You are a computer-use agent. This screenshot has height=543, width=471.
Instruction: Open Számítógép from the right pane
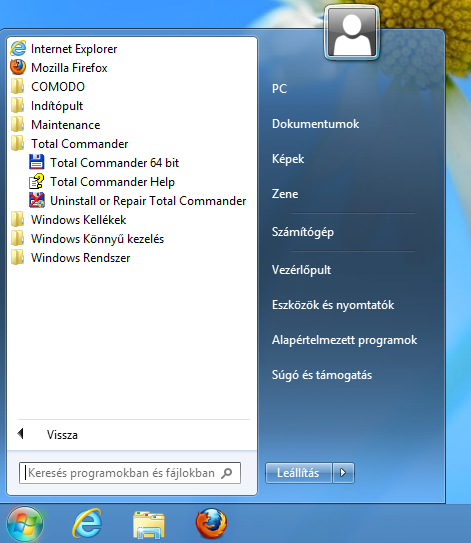[303, 232]
